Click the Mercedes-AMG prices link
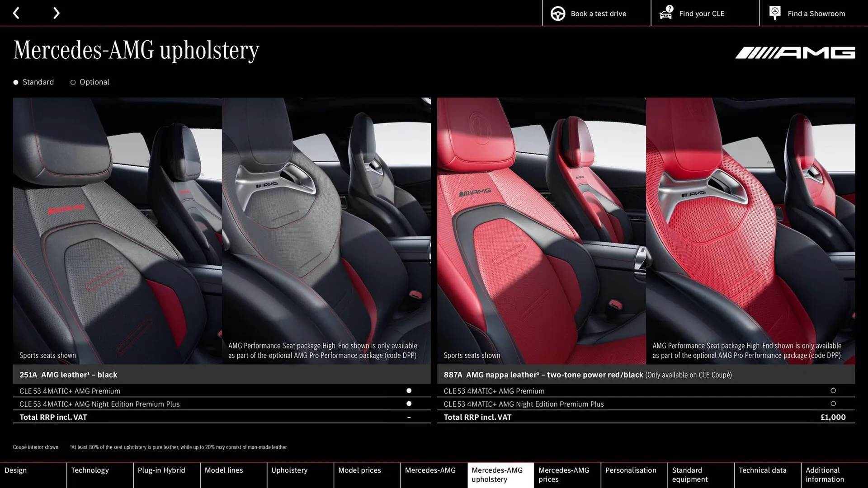This screenshot has width=868, height=488. click(565, 474)
